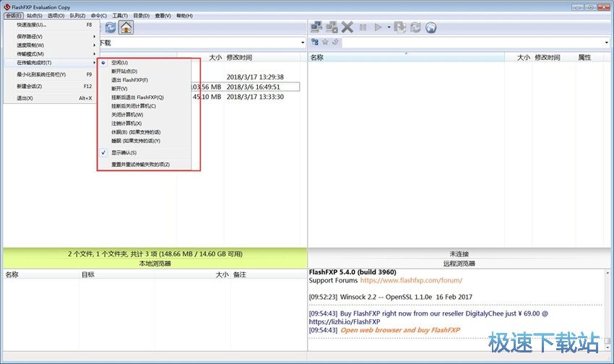Click 重置并重试传输失败的项(Z)
The height and width of the screenshot is (364, 614).
pyautogui.click(x=144, y=165)
